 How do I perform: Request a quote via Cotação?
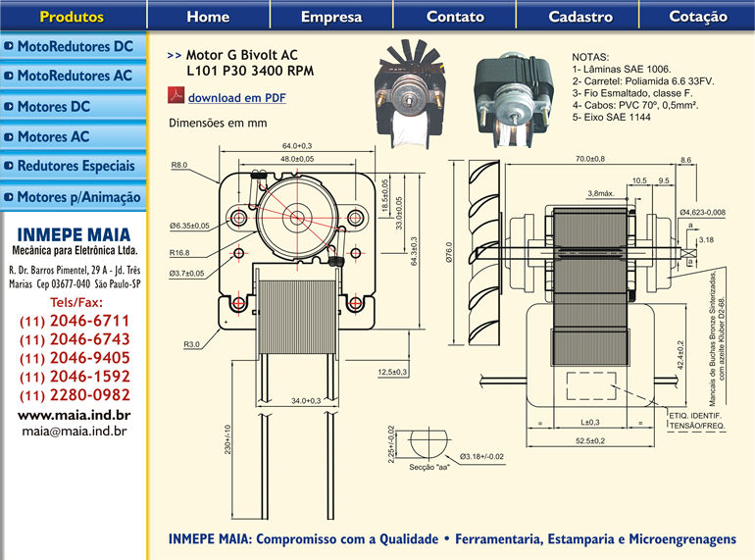(698, 17)
